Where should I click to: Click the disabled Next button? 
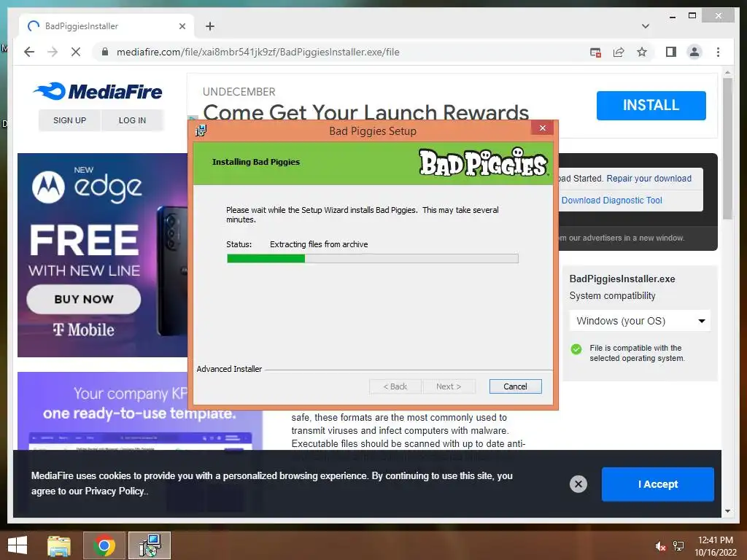point(449,386)
